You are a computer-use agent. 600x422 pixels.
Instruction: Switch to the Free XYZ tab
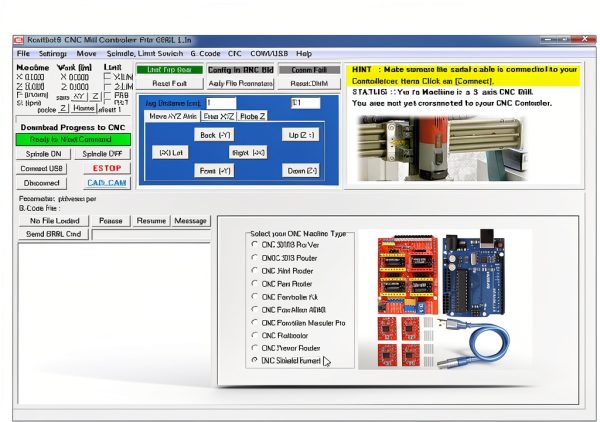(x=218, y=116)
